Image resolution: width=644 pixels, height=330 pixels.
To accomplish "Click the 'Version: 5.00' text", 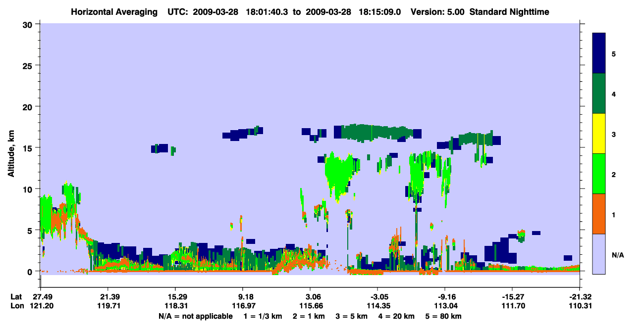I will pyautogui.click(x=438, y=11).
